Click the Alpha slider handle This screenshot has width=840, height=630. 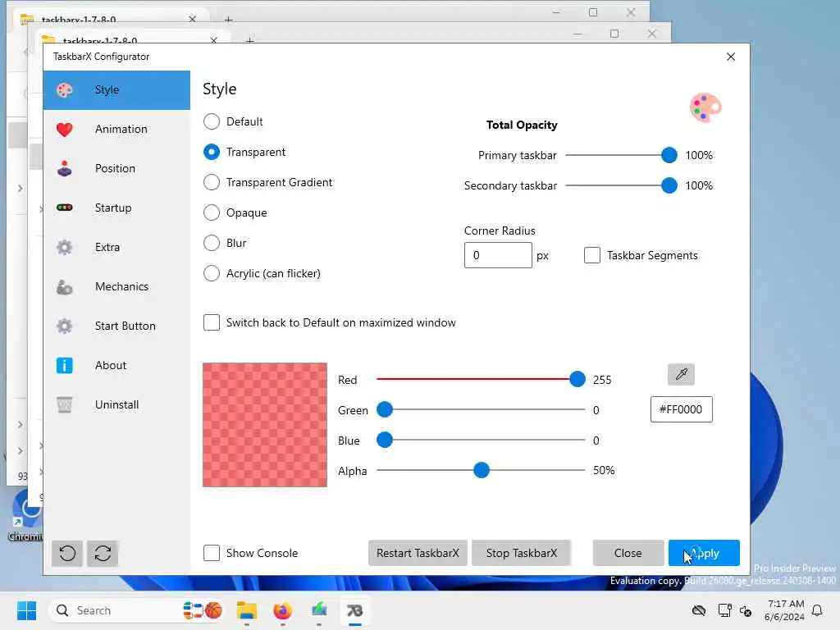pos(482,470)
